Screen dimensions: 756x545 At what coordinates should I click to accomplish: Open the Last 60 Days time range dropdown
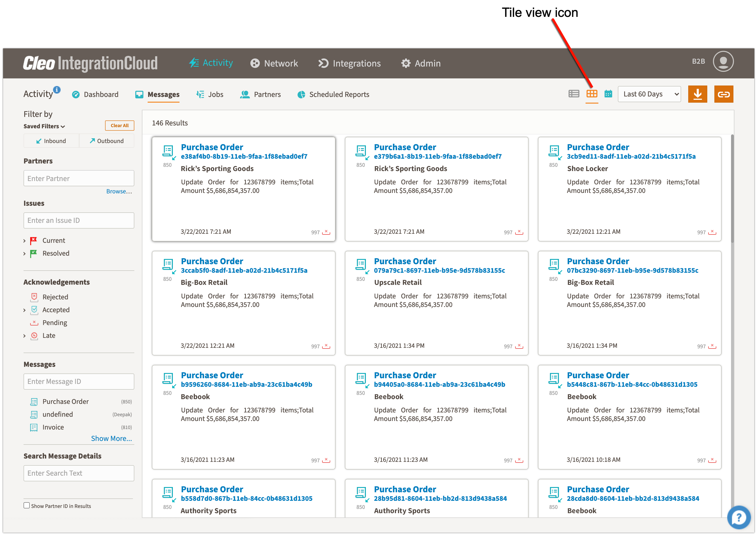649,94
